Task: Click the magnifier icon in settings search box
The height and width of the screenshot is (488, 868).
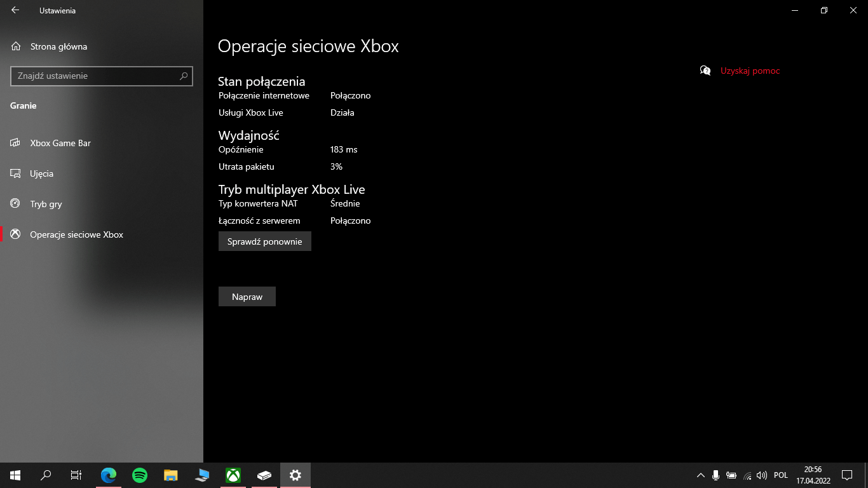Action: (184, 76)
